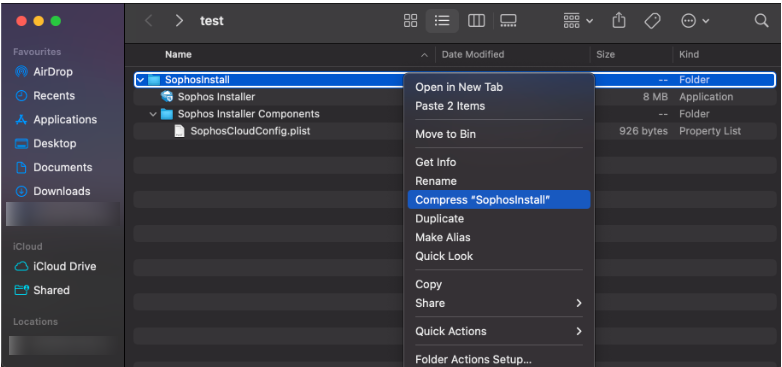Click the Property List kind cell

pyautogui.click(x=710, y=131)
